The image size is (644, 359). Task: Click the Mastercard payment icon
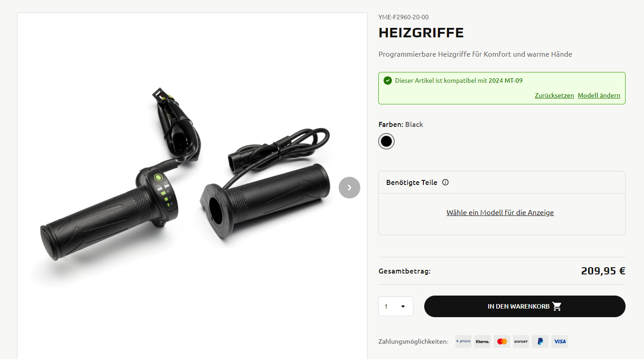coord(502,341)
